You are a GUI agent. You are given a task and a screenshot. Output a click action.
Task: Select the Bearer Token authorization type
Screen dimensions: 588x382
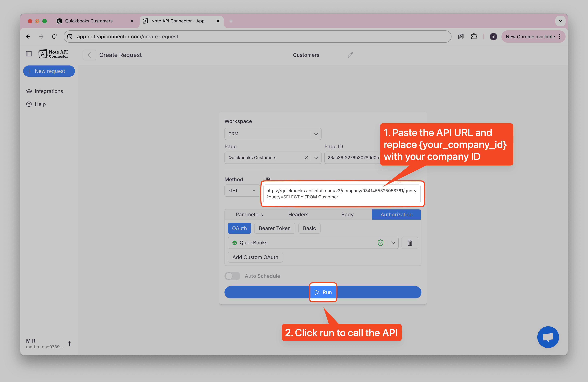pyautogui.click(x=274, y=228)
